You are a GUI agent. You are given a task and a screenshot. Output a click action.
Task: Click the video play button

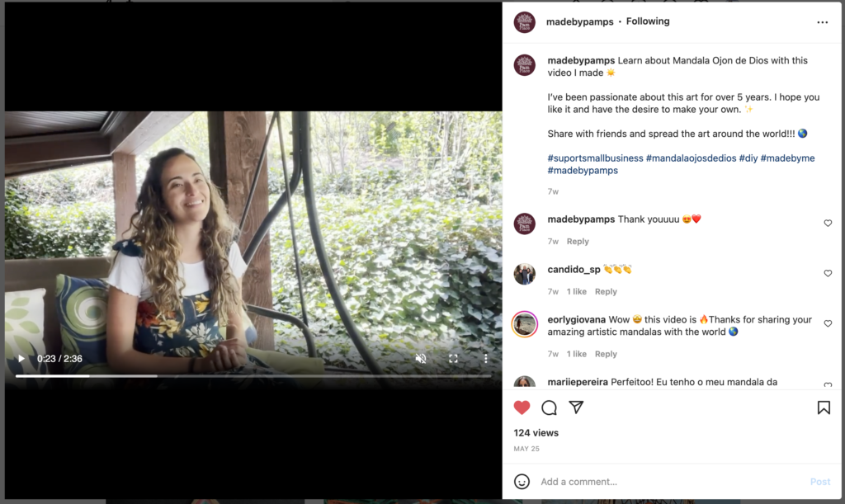[21, 359]
